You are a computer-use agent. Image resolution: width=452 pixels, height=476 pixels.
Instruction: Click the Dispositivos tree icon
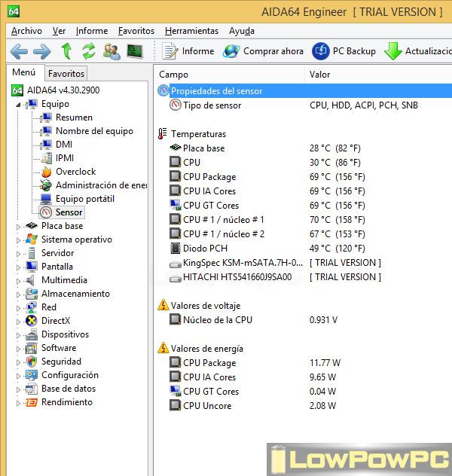pos(32,334)
